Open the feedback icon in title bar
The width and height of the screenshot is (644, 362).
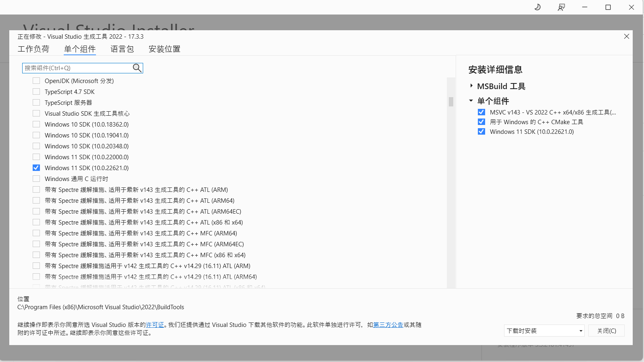(561, 7)
